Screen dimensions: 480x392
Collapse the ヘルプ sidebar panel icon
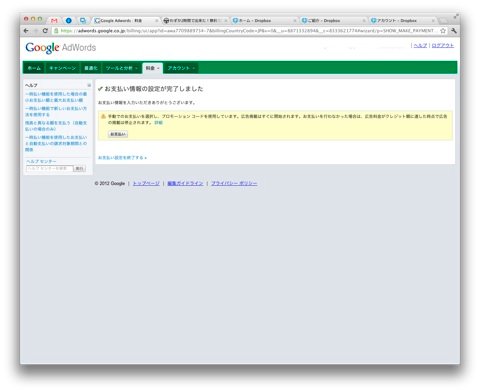click(89, 85)
